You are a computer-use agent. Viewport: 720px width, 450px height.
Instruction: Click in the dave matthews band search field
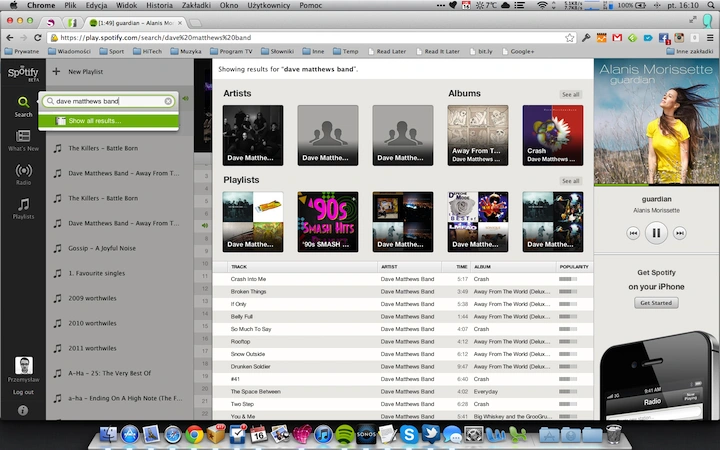108,101
